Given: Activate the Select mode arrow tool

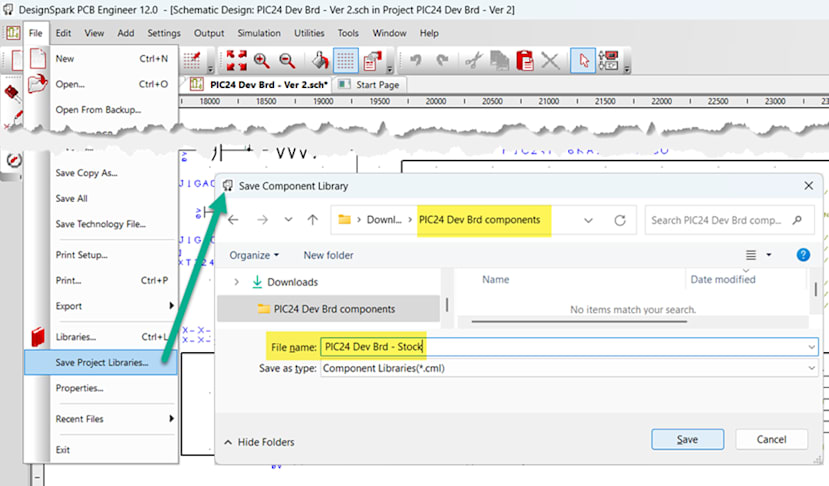Looking at the screenshot, I should pyautogui.click(x=583, y=61).
